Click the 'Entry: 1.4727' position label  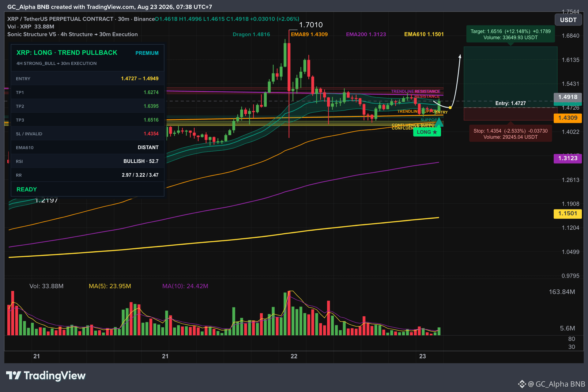click(x=511, y=103)
